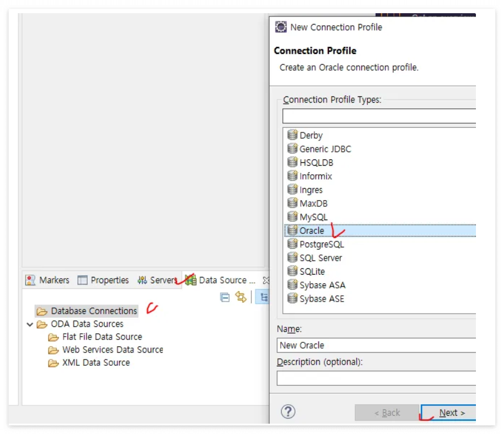504x434 pixels.
Task: Click the Ingres database icon
Action: (292, 189)
